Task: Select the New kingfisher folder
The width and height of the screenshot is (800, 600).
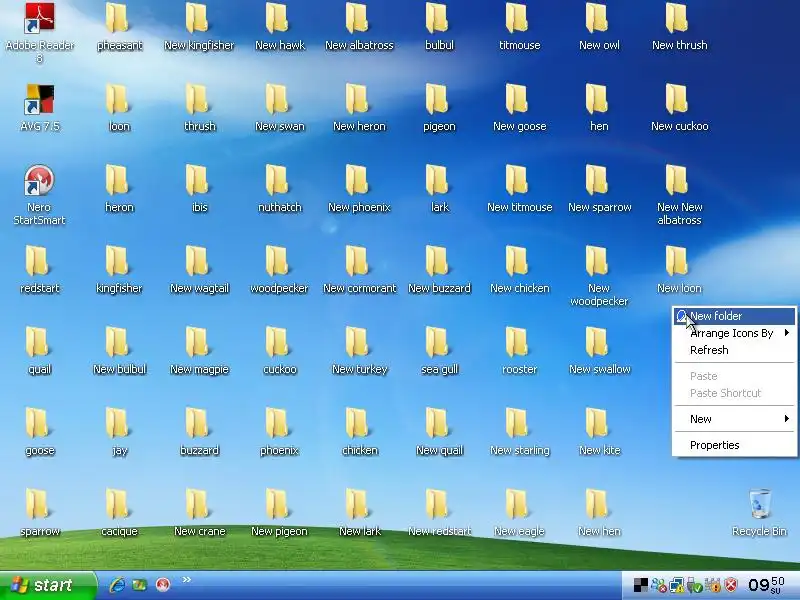Action: click(x=199, y=27)
